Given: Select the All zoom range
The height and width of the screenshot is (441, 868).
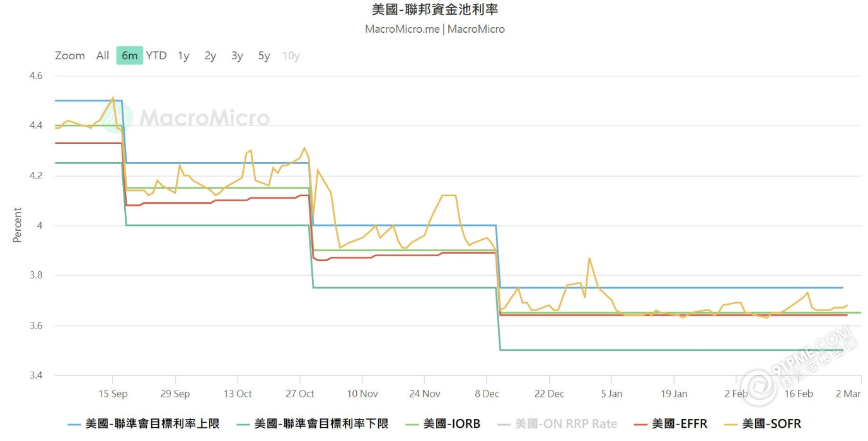Looking at the screenshot, I should pos(102,56).
